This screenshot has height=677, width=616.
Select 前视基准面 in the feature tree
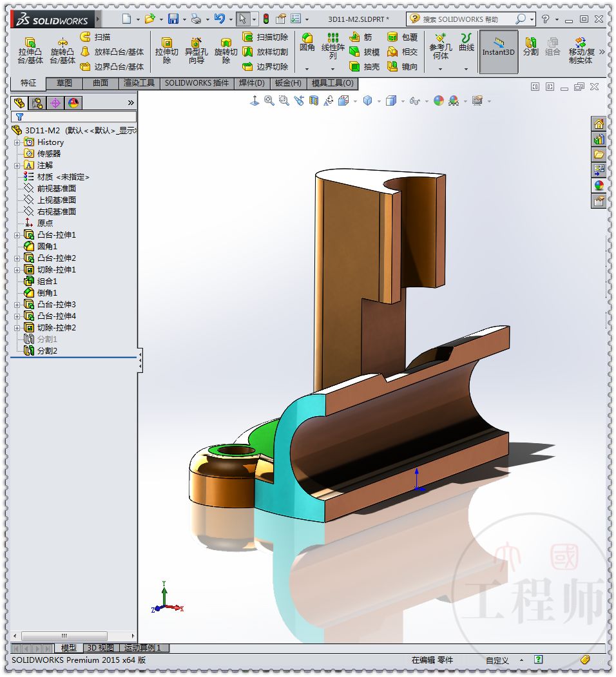pos(50,189)
